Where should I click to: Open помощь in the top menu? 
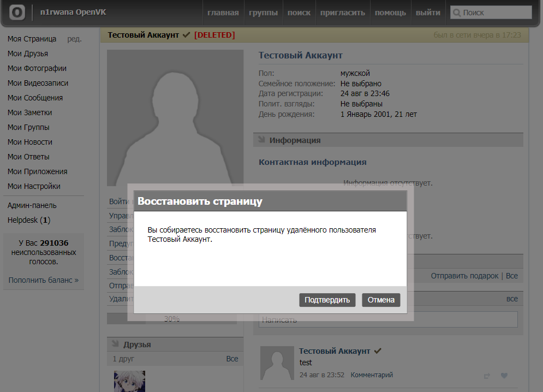pos(390,13)
